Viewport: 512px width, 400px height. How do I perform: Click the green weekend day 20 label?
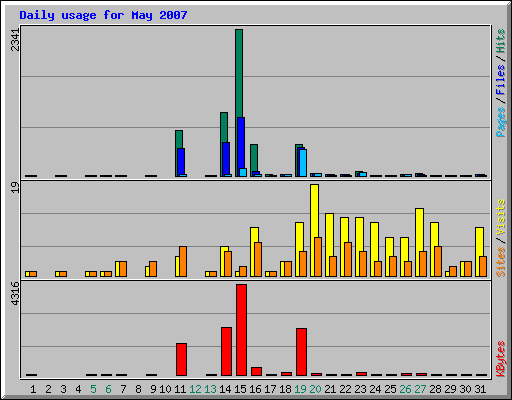click(x=315, y=389)
